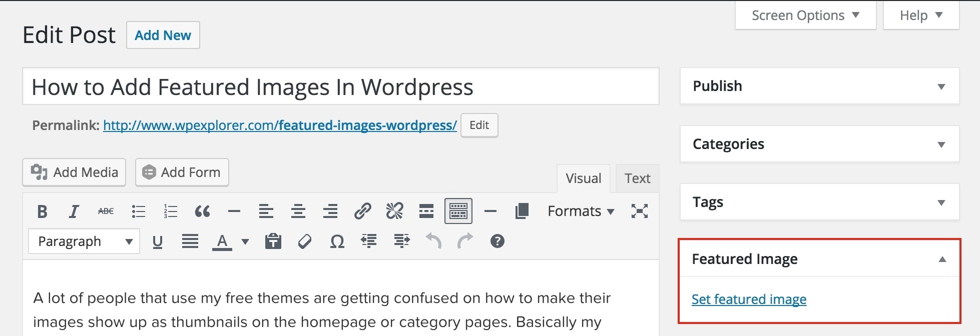Decrease paragraph indent
Viewport: 980px width, 336px height.
pyautogui.click(x=369, y=241)
